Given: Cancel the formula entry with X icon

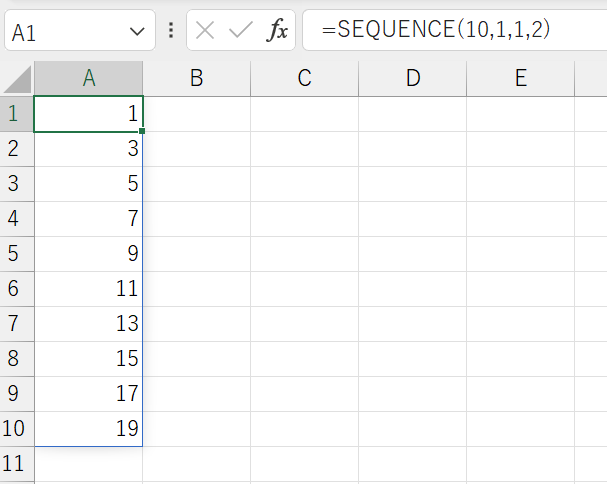Looking at the screenshot, I should 205,30.
